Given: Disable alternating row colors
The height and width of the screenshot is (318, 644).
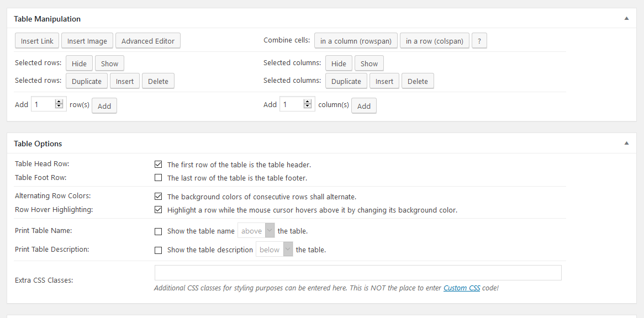Looking at the screenshot, I should coord(159,196).
